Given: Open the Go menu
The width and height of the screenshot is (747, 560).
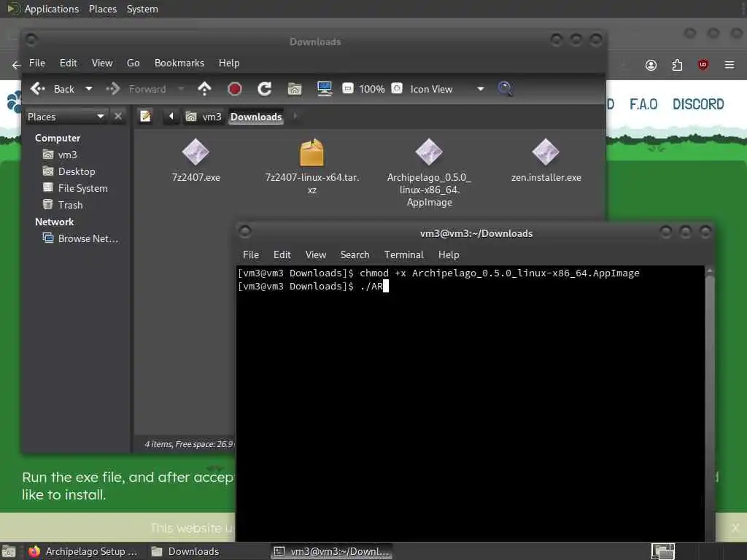Looking at the screenshot, I should coord(133,63).
